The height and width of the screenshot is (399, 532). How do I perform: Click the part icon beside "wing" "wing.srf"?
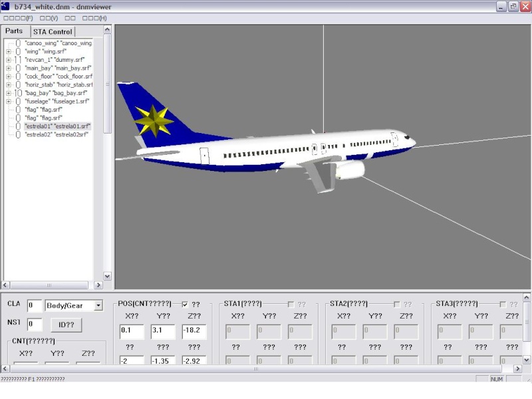[x=18, y=52]
